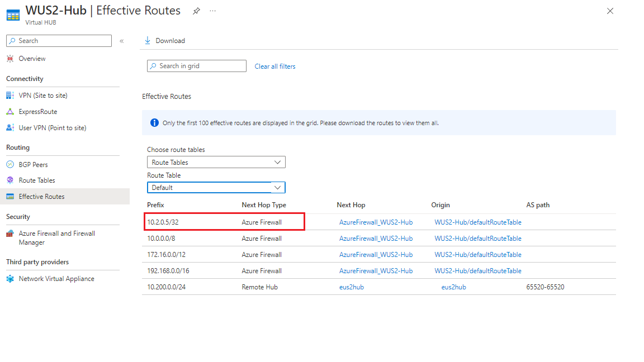The height and width of the screenshot is (362, 644).
Task: Open the ExpressRoute section
Action: coord(35,111)
